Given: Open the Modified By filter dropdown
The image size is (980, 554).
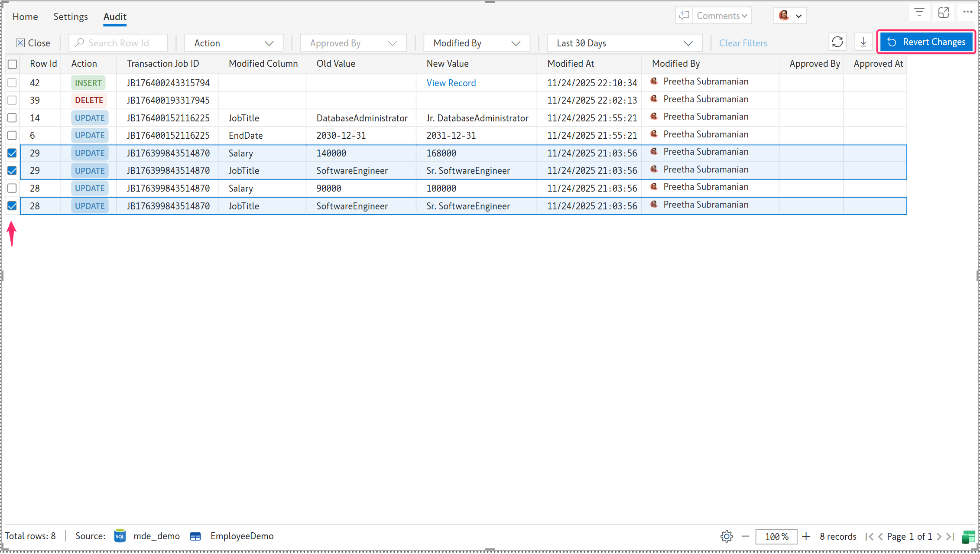Looking at the screenshot, I should (x=476, y=43).
